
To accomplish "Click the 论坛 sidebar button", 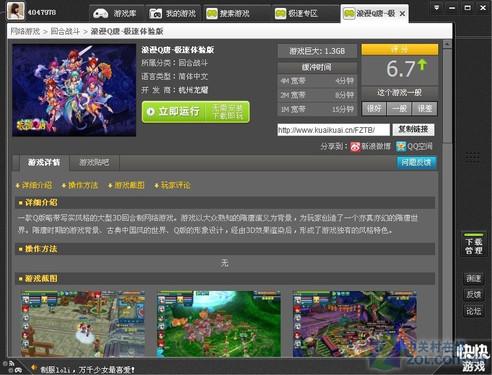I will click(x=474, y=311).
